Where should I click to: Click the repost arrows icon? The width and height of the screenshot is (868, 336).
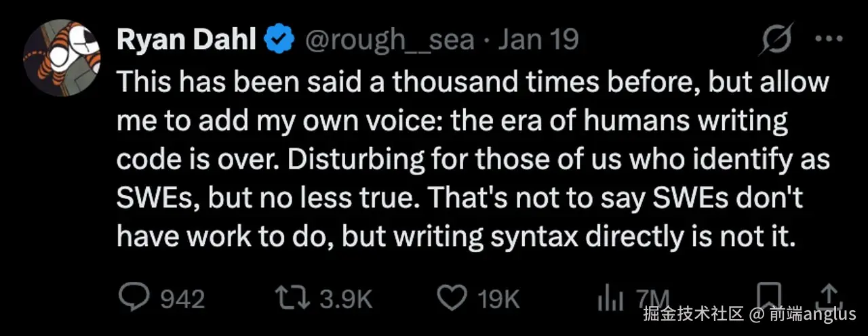click(292, 297)
